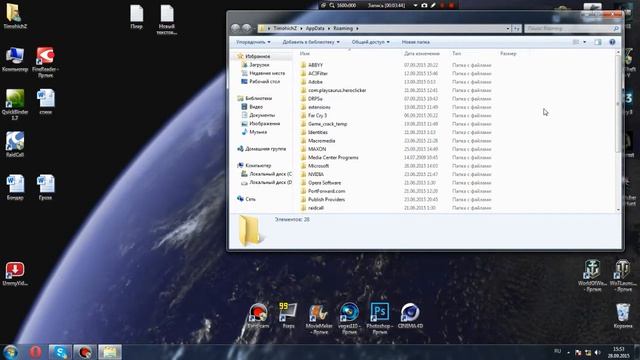Viewport: 640px width, 360px height.
Task: Select Документы under Библиотеки
Action: (x=262, y=115)
